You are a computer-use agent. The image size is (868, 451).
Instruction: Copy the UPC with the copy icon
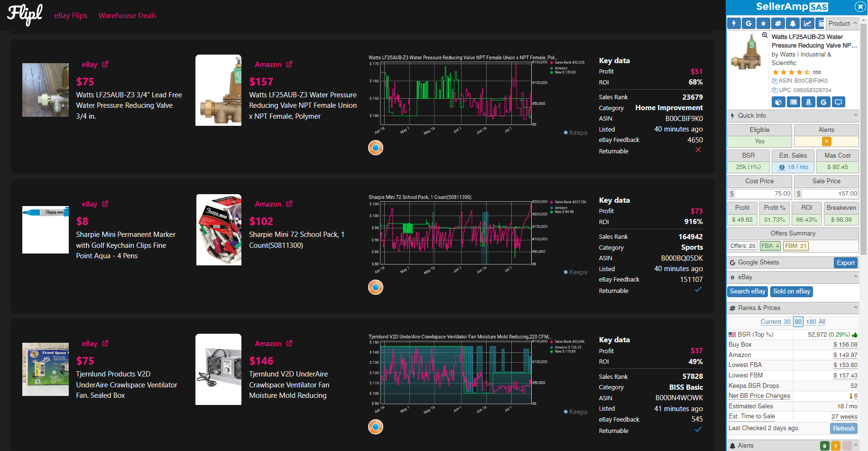pos(775,90)
